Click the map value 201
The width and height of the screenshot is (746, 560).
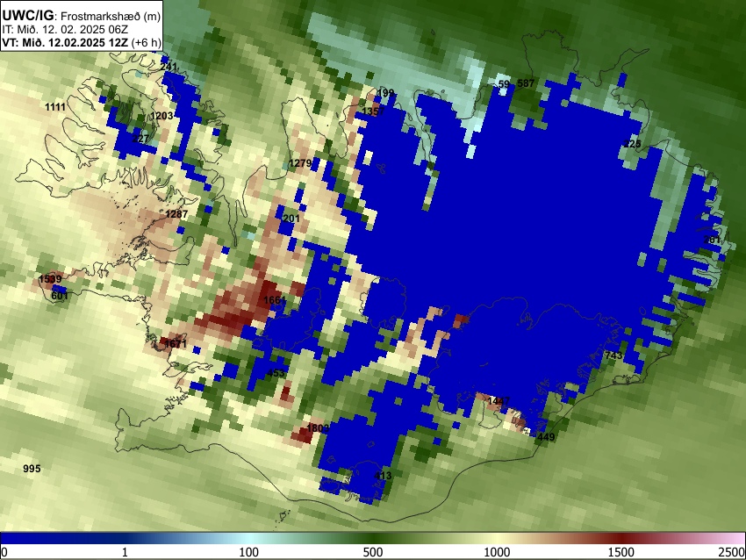click(291, 219)
